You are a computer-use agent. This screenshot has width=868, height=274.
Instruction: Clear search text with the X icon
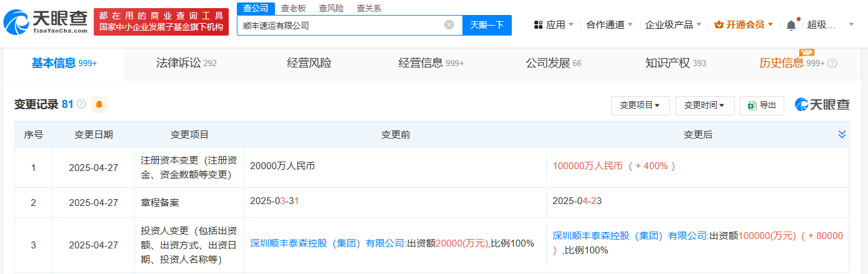(x=449, y=25)
